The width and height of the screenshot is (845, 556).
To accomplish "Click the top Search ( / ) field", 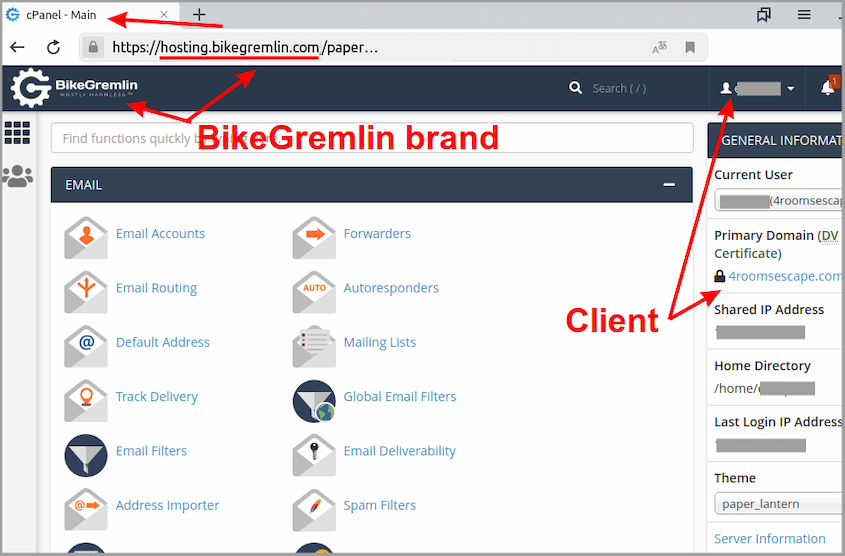I will coord(619,88).
